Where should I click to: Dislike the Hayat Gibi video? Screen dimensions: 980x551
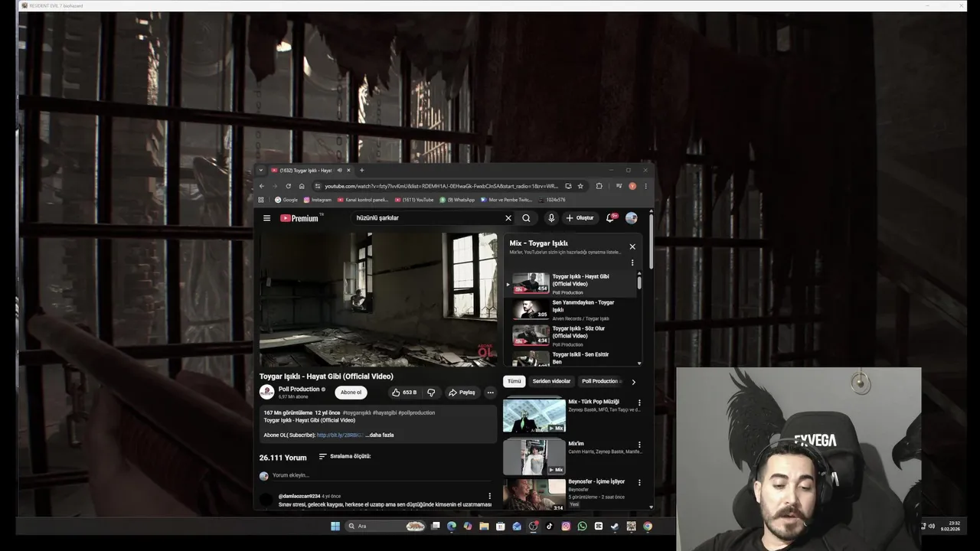(431, 393)
